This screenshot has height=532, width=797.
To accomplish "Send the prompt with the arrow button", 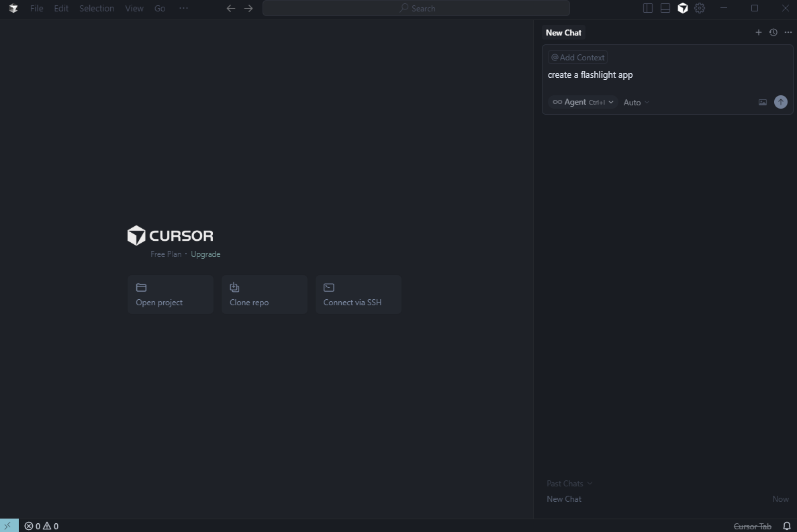I will [x=781, y=102].
